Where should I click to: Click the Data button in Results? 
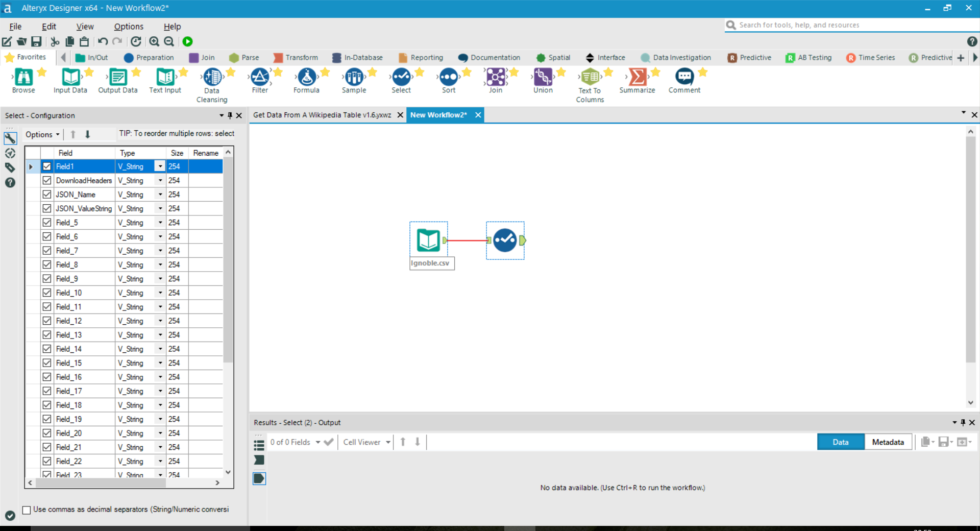point(841,442)
